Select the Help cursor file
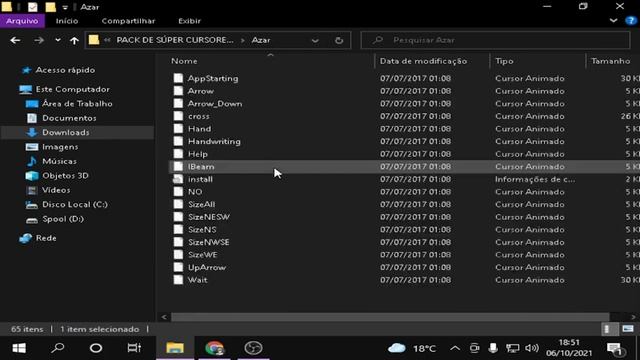The image size is (640, 360). (198, 154)
